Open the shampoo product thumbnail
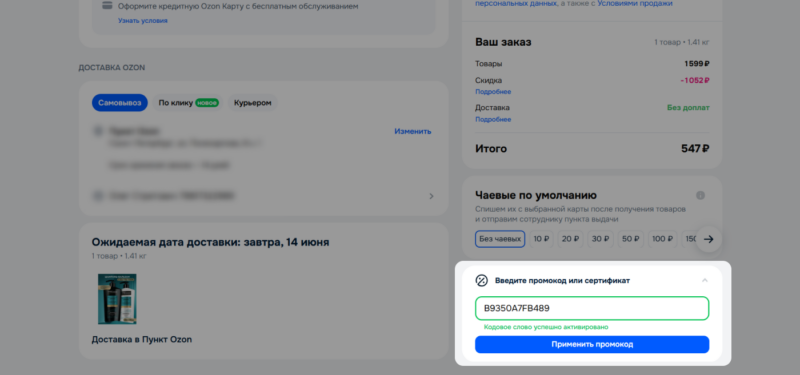800x375 pixels. tap(117, 299)
